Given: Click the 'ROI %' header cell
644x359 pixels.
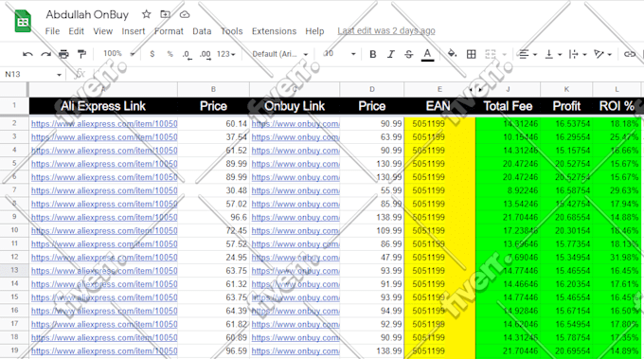Looking at the screenshot, I should point(617,106).
